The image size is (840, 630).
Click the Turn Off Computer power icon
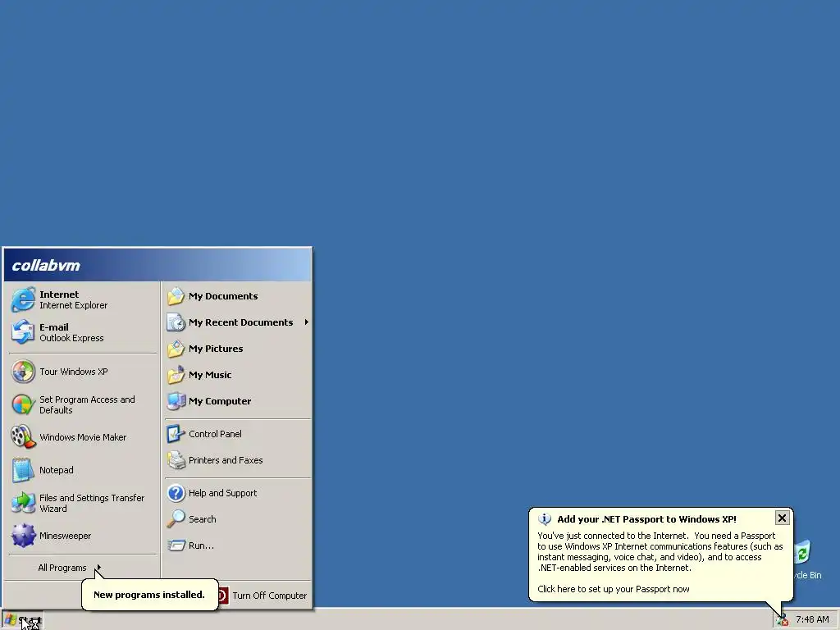click(x=223, y=596)
